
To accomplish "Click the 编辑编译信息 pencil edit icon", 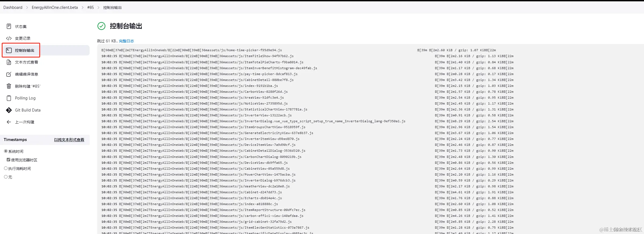I will click(x=9, y=74).
